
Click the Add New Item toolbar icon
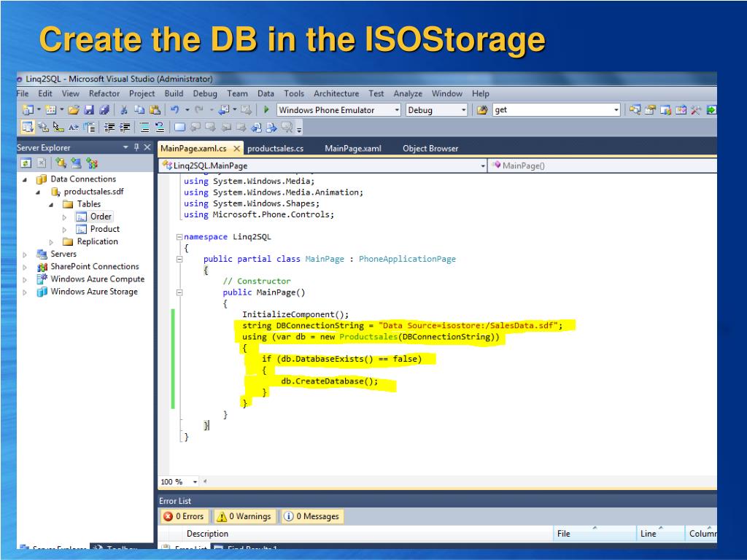coord(50,110)
